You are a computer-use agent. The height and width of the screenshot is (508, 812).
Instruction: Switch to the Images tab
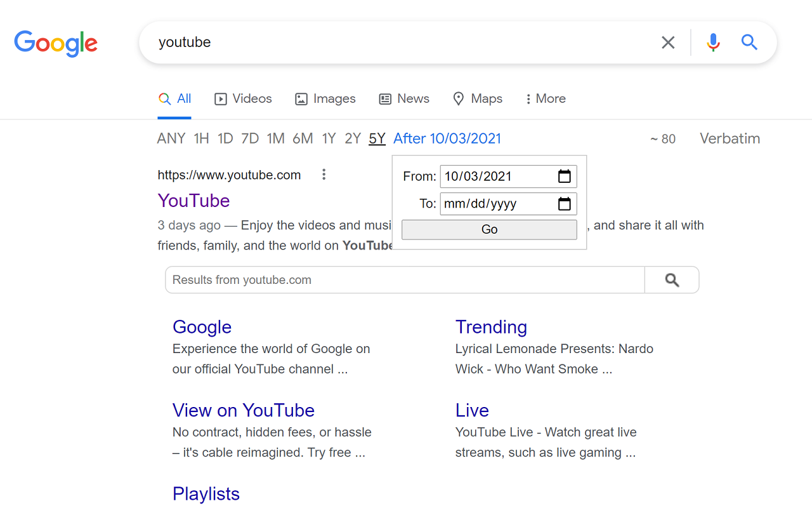point(325,99)
